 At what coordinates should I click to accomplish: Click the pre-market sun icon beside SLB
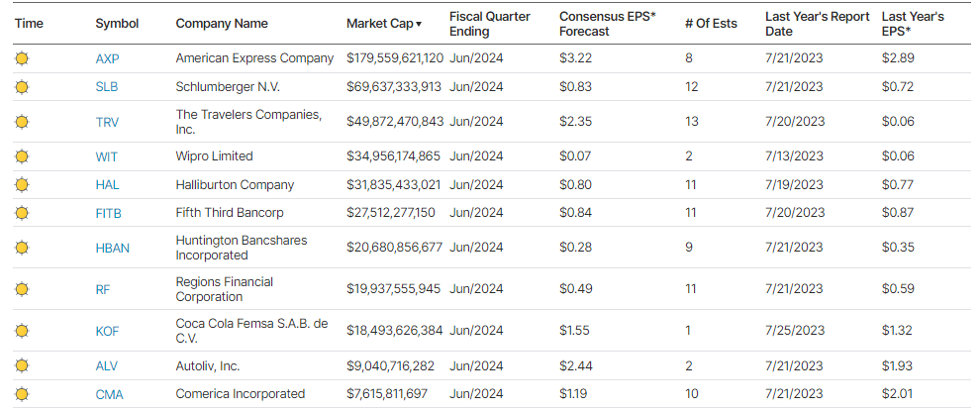pos(22,87)
